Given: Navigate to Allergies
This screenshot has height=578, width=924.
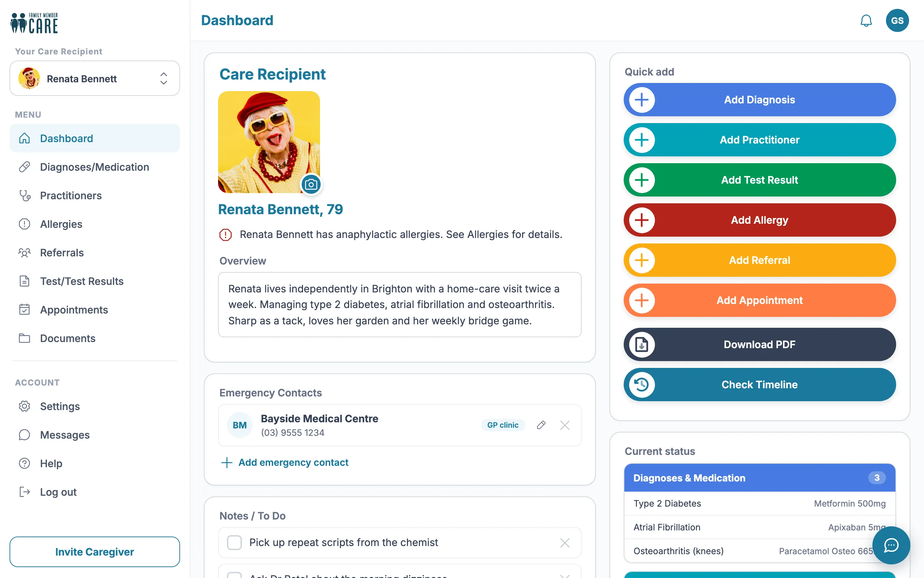Looking at the screenshot, I should tap(95, 224).
